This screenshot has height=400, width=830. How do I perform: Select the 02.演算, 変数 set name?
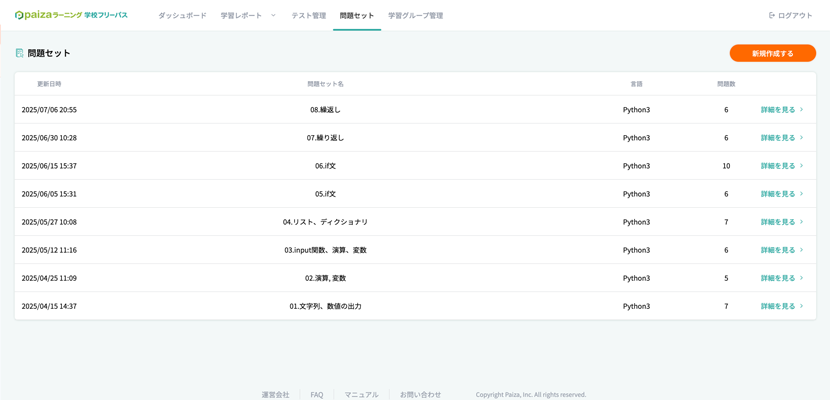click(x=326, y=278)
